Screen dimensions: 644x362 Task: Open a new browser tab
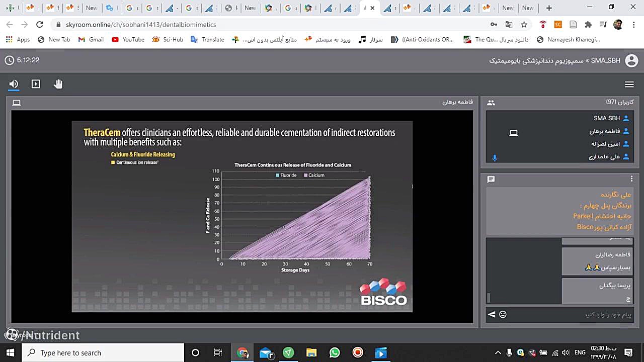549,8
